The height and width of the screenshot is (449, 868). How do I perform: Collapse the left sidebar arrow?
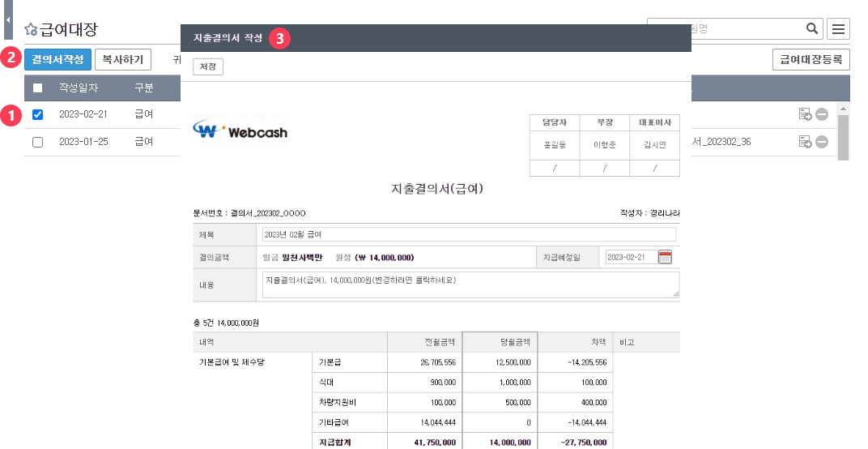8,18
